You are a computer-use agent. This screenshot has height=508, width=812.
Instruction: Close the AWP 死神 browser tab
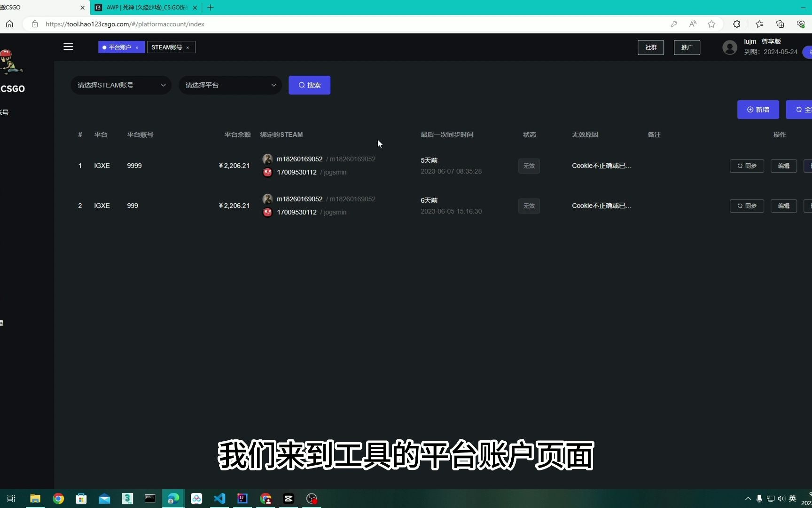[x=195, y=8]
